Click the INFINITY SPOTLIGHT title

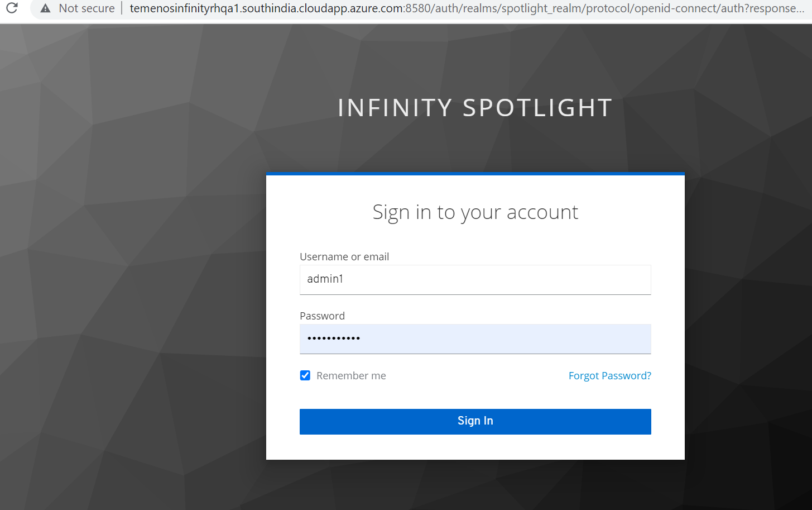tap(475, 107)
